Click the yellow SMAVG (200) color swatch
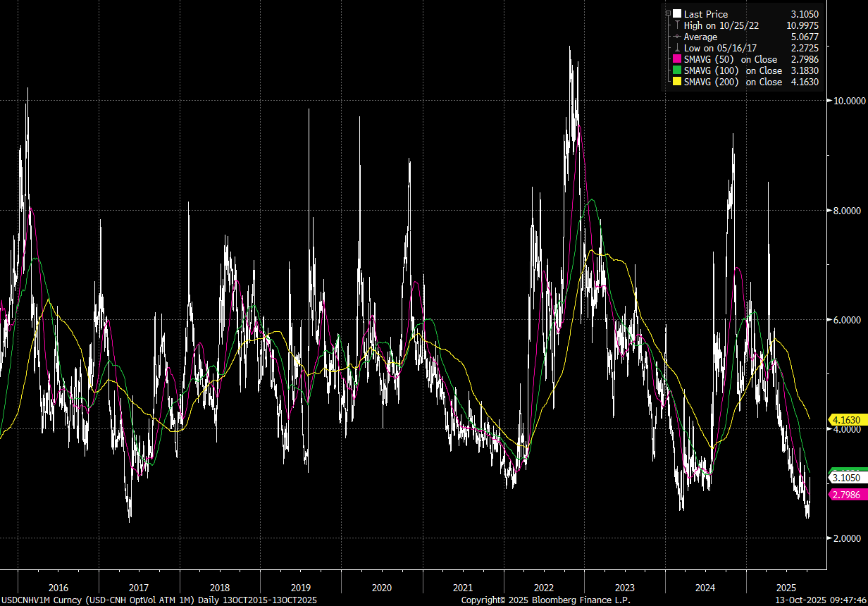This screenshot has height=606, width=868. click(677, 82)
